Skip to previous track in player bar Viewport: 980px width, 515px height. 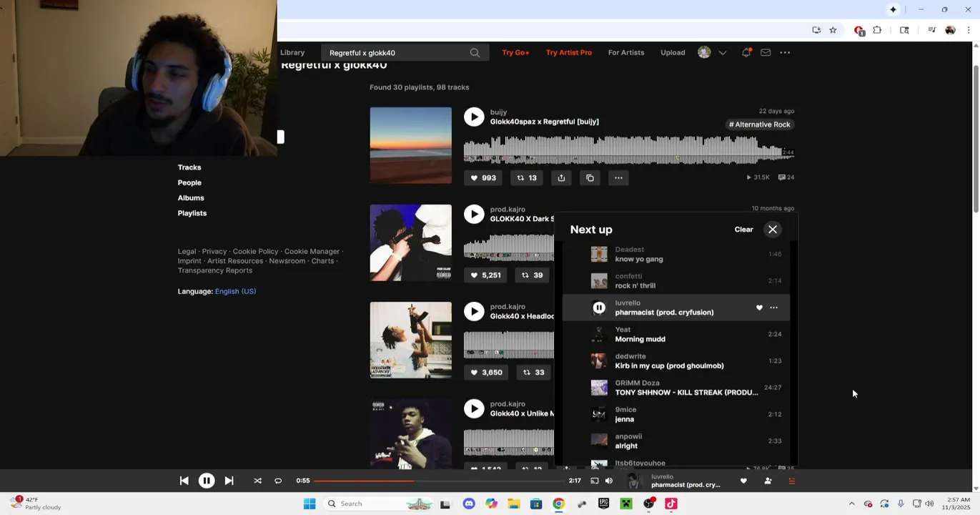[x=184, y=481]
